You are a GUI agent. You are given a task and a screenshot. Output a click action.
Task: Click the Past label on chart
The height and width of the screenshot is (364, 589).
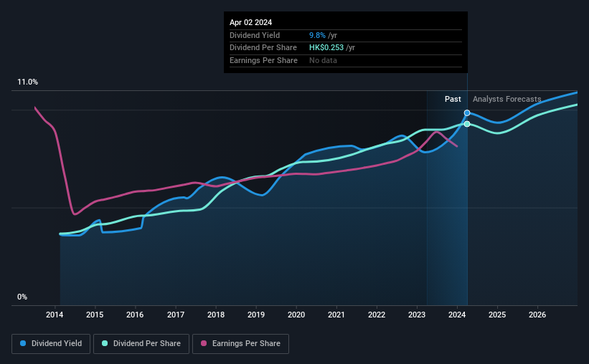[x=453, y=99]
